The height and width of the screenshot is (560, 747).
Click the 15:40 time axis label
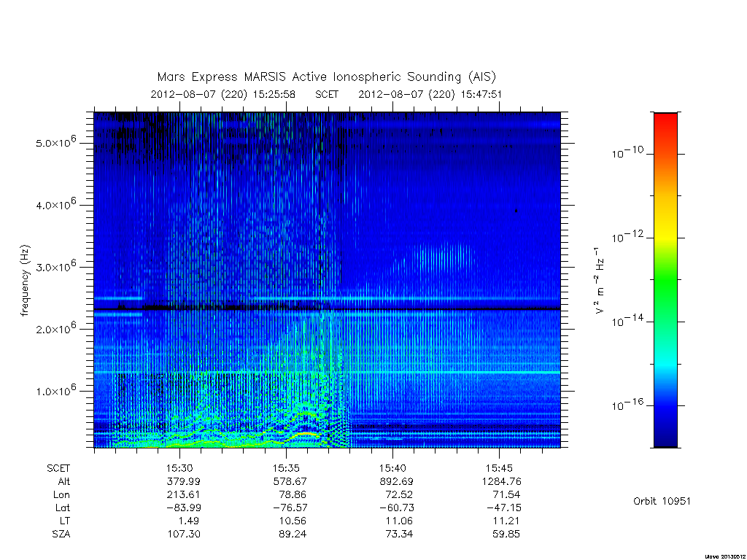coord(392,469)
